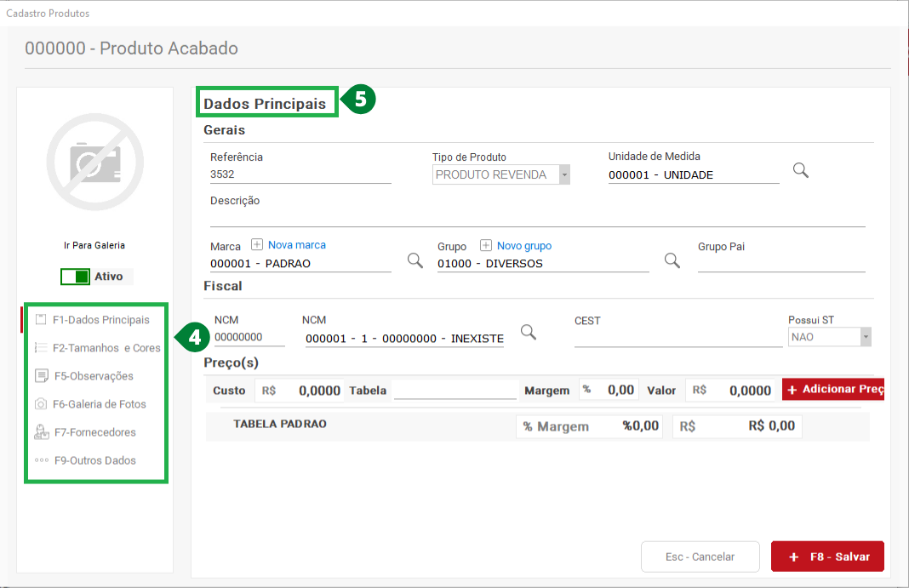Image resolution: width=909 pixels, height=588 pixels.
Task: Click the NCM code field 00000000
Action: 249,338
